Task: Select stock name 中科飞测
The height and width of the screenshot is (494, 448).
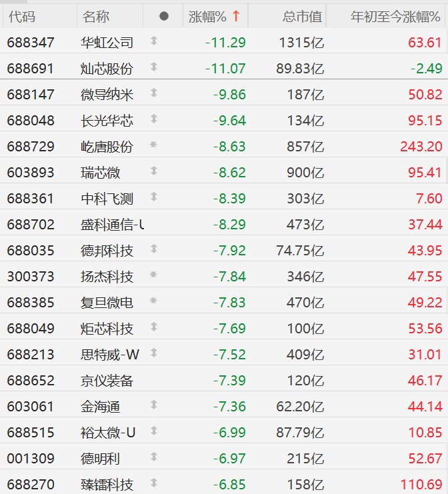Action: [107, 199]
